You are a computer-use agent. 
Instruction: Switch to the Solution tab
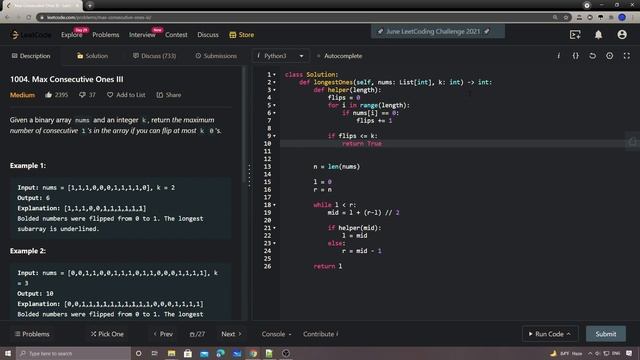(x=92, y=56)
